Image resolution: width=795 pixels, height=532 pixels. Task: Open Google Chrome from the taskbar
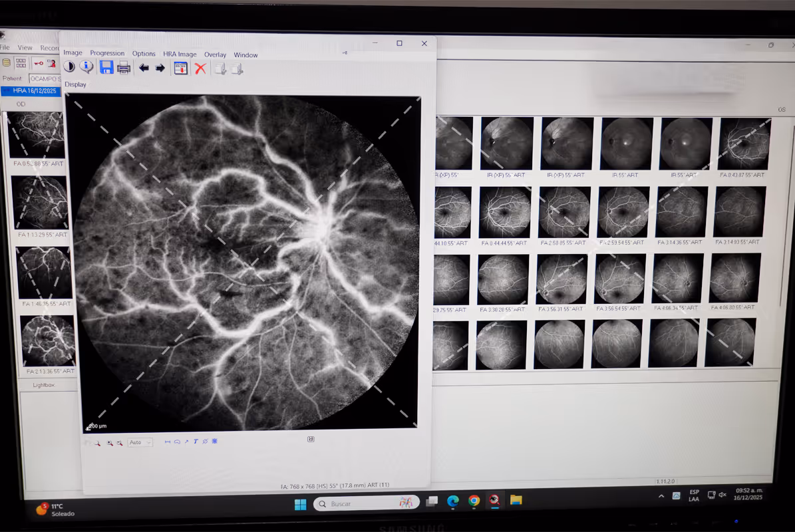pyautogui.click(x=474, y=501)
